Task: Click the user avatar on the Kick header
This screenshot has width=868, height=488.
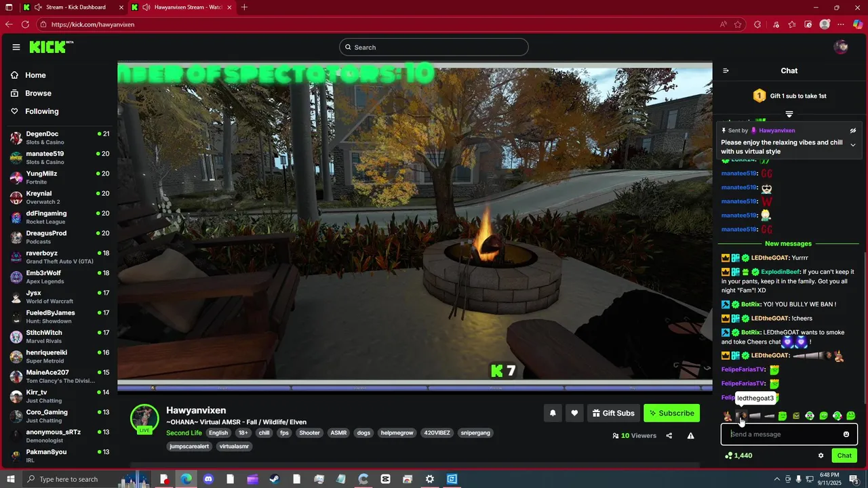Action: pyautogui.click(x=841, y=47)
